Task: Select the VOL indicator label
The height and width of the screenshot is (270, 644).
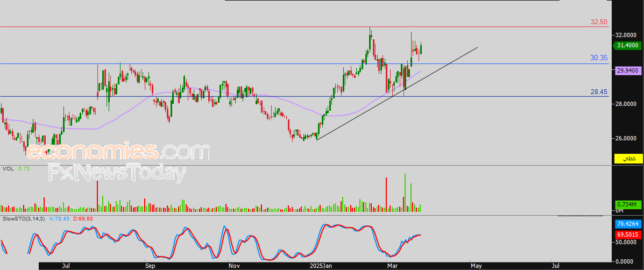Action: tap(8, 169)
